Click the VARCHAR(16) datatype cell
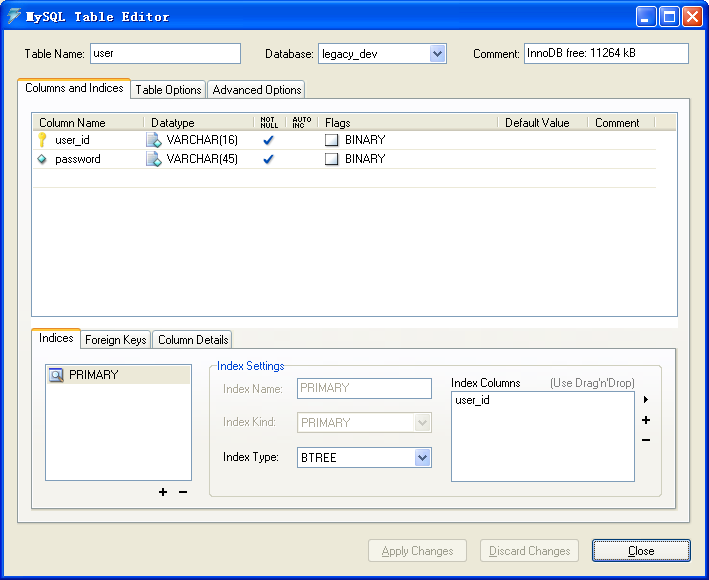Viewport: 709px width, 580px height. (202, 140)
